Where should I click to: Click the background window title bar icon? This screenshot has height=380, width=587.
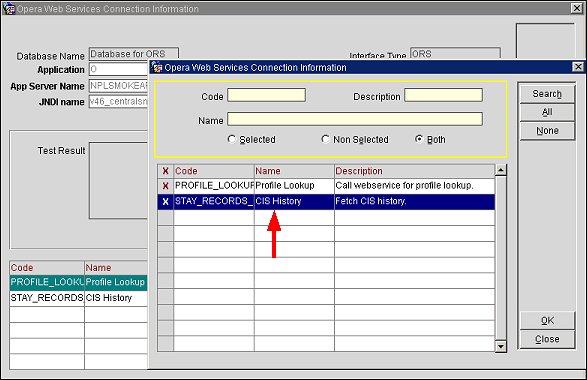coord(9,9)
